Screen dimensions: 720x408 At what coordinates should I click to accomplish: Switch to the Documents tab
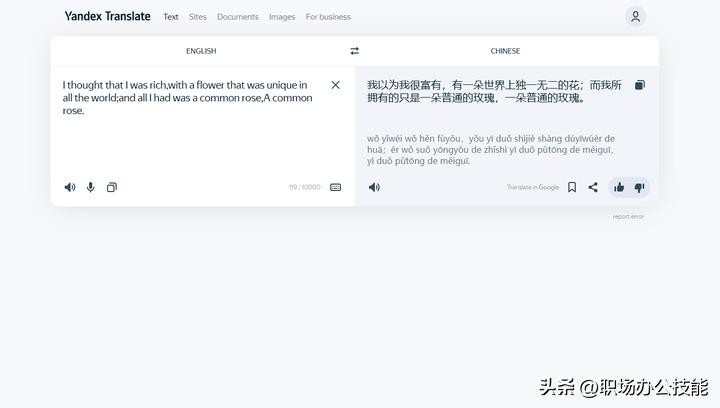tap(237, 17)
